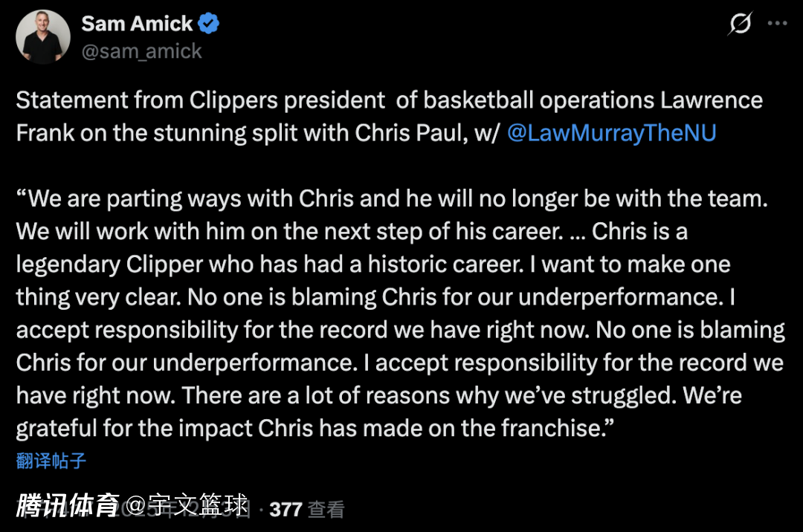The height and width of the screenshot is (532, 803).
Task: Click the 377 查看 view count
Action: point(306,509)
